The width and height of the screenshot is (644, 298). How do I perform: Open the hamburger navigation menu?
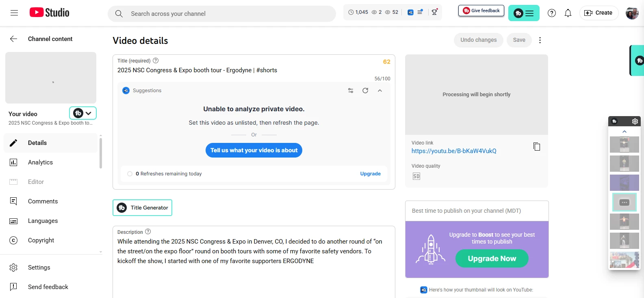click(14, 13)
